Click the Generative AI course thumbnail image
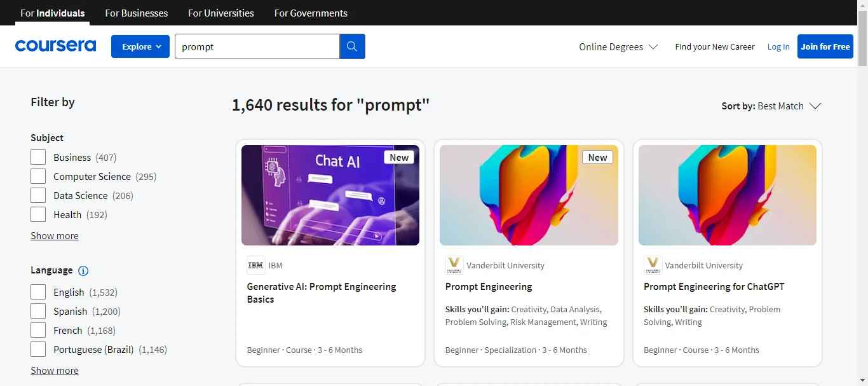This screenshot has height=386, width=868. pyautogui.click(x=330, y=195)
